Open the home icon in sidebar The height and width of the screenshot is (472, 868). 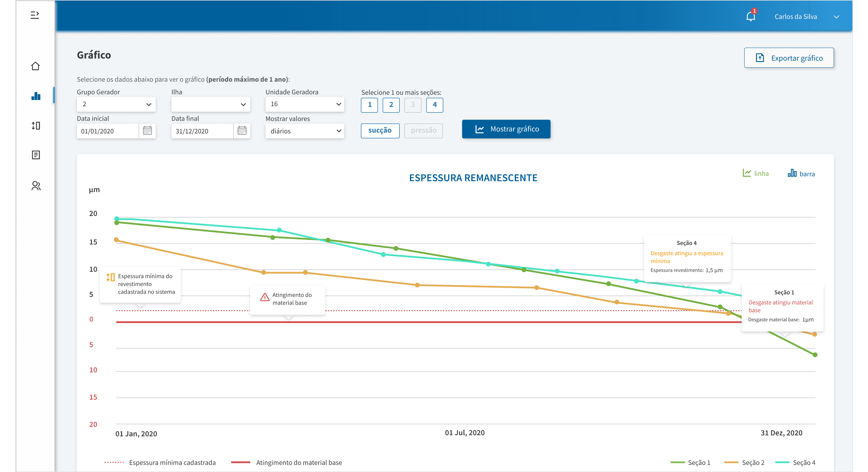tap(35, 66)
